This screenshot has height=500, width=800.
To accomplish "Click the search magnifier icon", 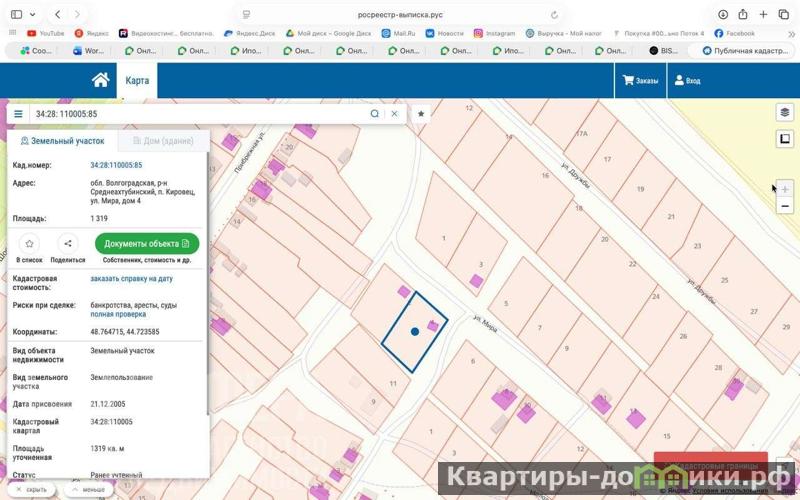I will pyautogui.click(x=375, y=114).
